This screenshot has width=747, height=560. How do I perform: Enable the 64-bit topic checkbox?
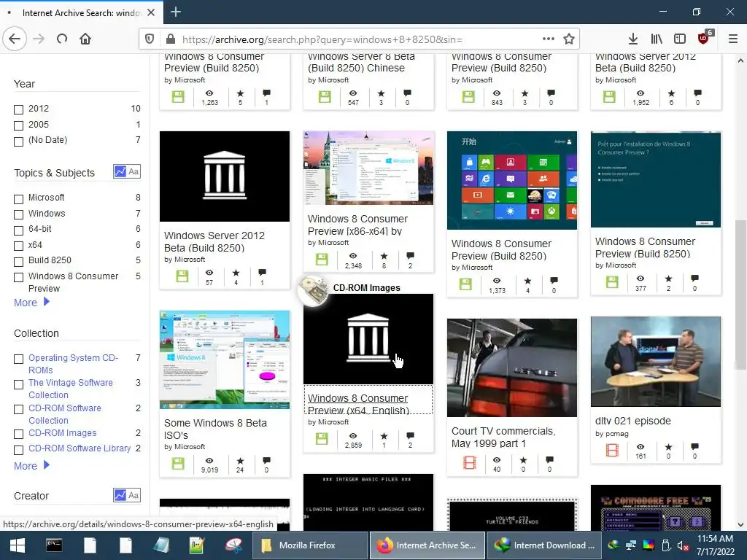pos(18,230)
